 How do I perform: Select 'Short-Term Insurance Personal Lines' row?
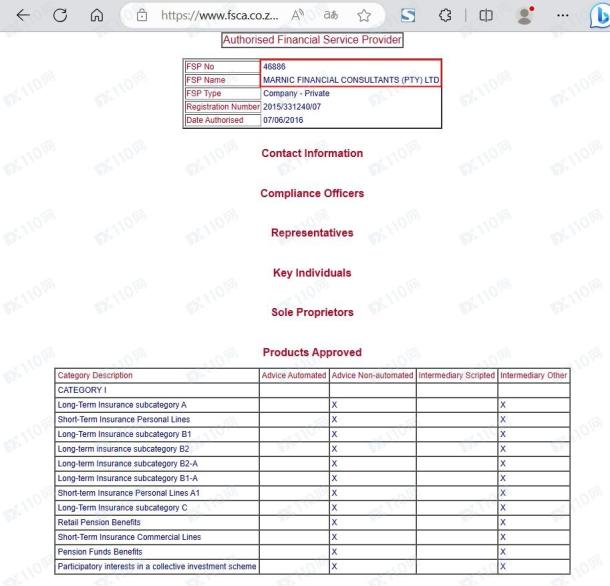pos(312,419)
